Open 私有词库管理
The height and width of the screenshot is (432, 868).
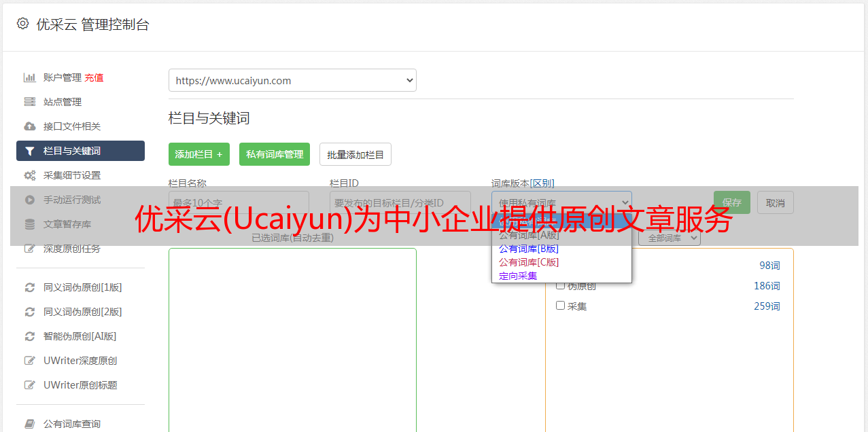tap(275, 154)
